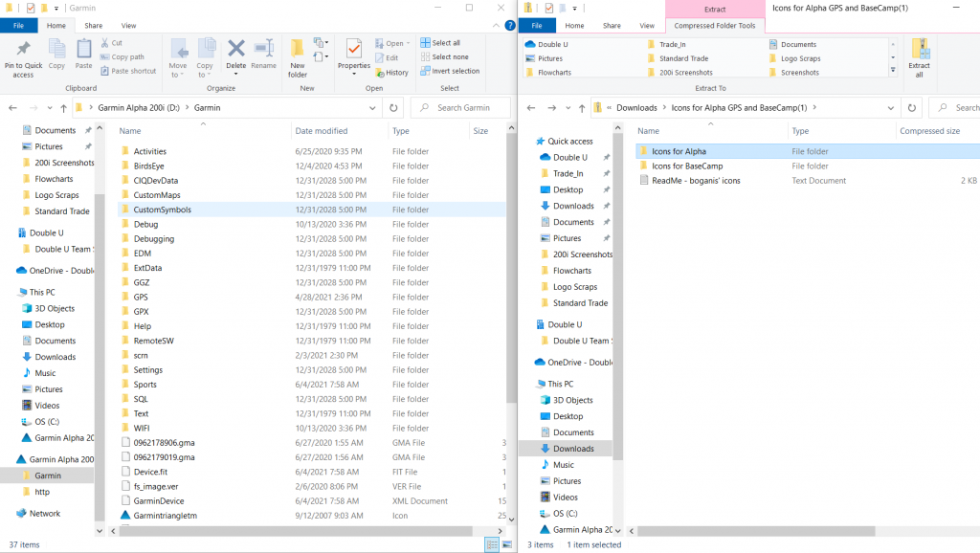Image resolution: width=980 pixels, height=553 pixels.
Task: Expand the Delete dropdown arrow
Action: [x=235, y=76]
